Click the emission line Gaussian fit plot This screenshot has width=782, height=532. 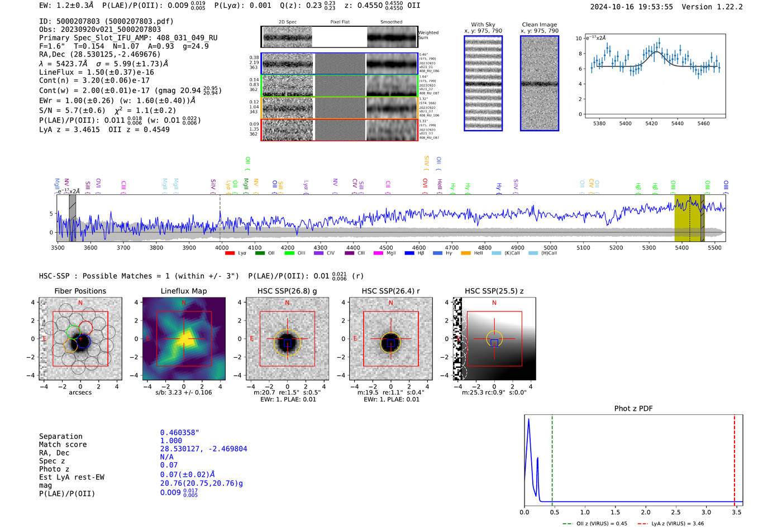click(x=655, y=76)
